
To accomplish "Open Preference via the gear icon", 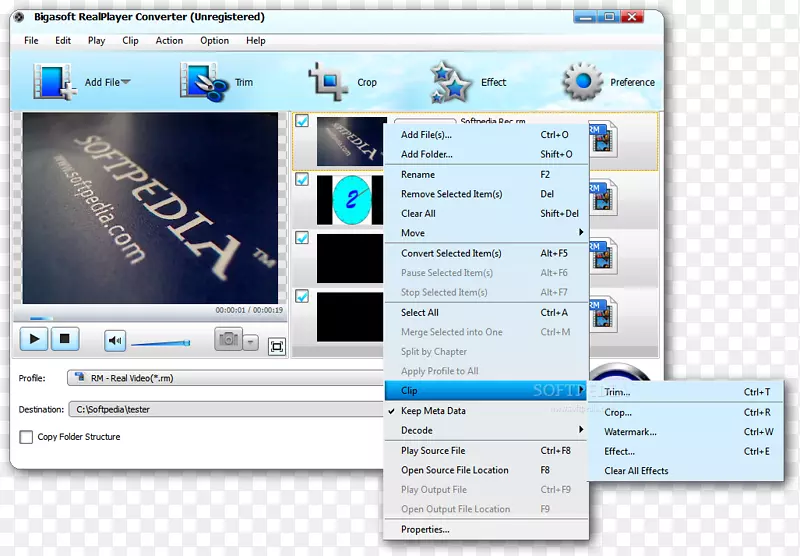I will pos(582,82).
